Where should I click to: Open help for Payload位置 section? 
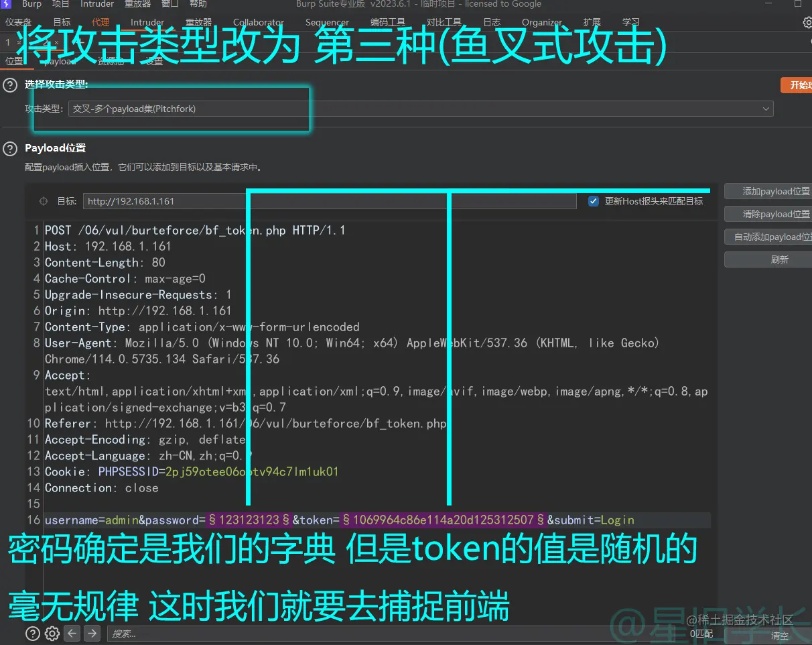point(9,148)
